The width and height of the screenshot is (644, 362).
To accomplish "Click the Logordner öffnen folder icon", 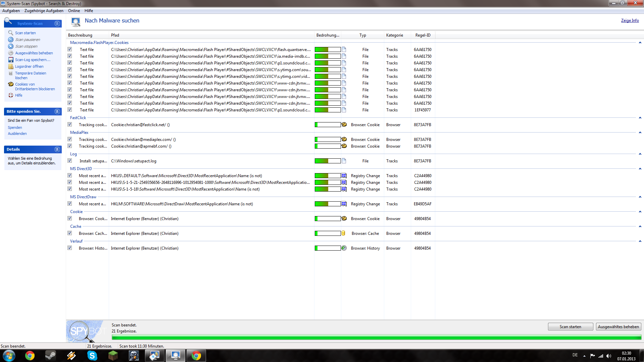I will (11, 66).
